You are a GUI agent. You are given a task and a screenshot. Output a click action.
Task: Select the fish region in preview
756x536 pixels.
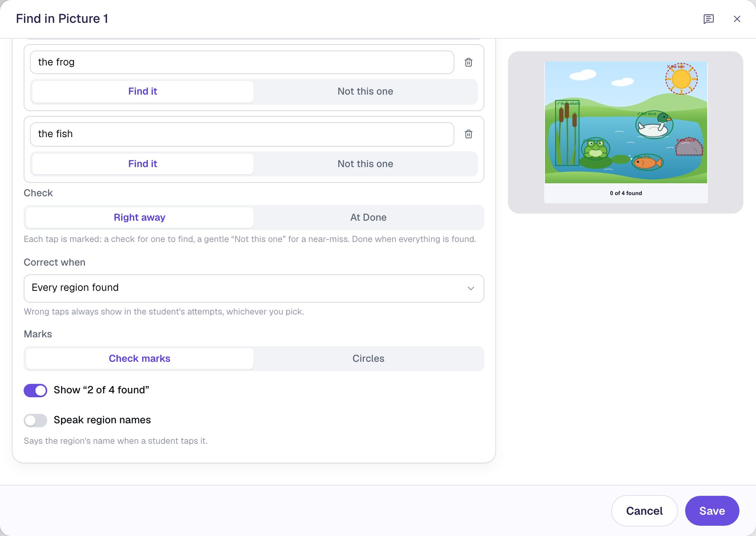(647, 162)
